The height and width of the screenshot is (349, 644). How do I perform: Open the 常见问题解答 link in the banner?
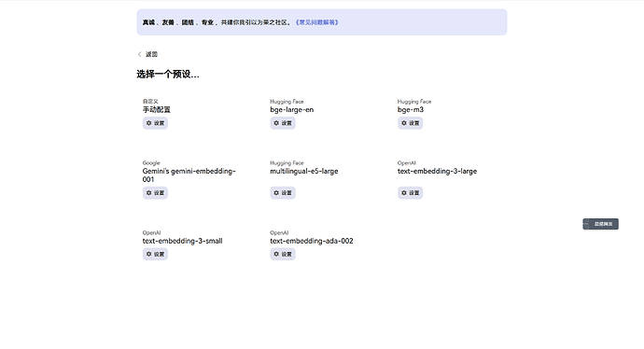click(316, 22)
